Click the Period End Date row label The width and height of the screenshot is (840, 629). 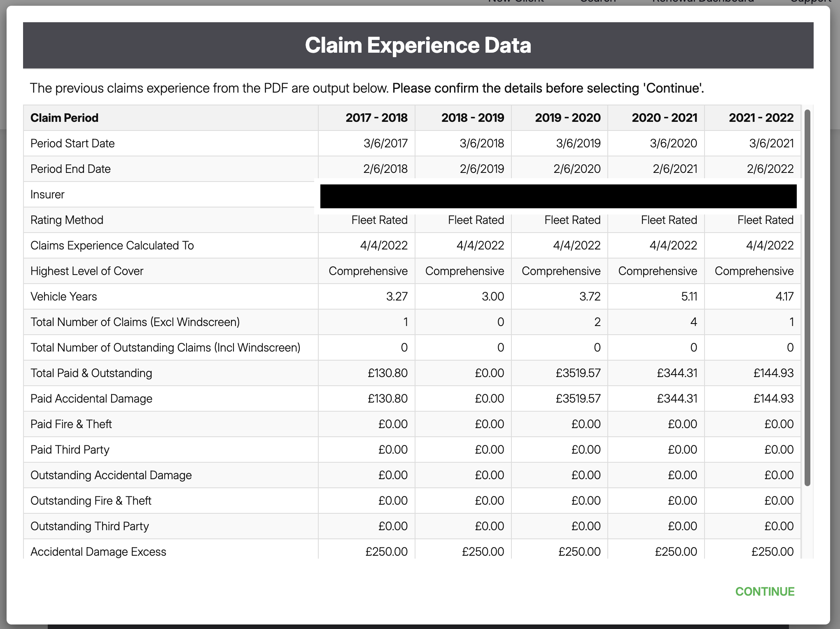pos(70,169)
